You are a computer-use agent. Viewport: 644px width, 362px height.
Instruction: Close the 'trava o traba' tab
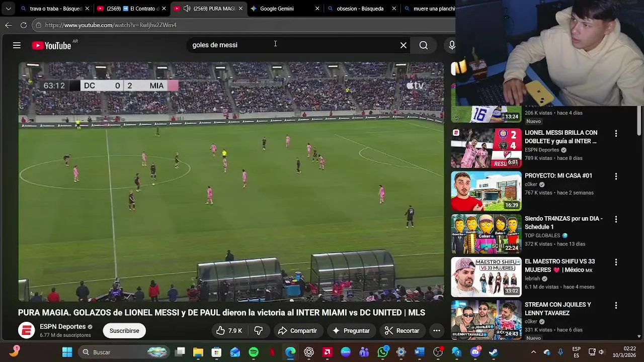pyautogui.click(x=87, y=9)
